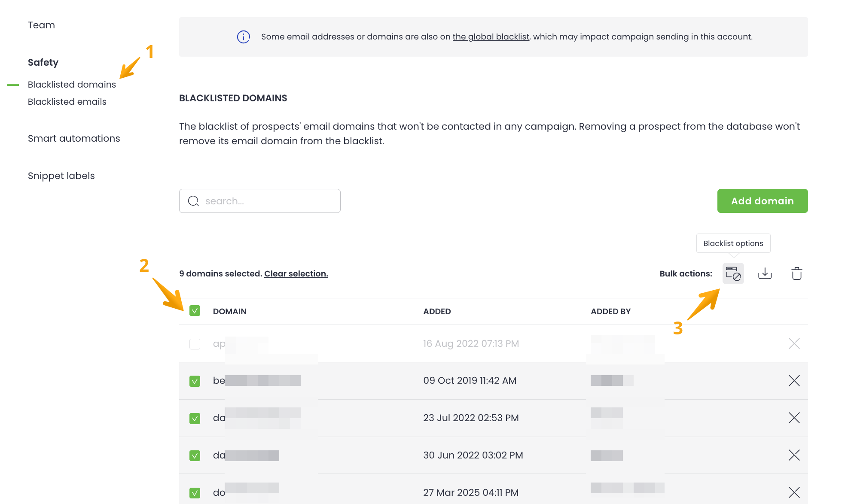This screenshot has width=848, height=504.
Task: Click the Clear selection link
Action: 296,273
